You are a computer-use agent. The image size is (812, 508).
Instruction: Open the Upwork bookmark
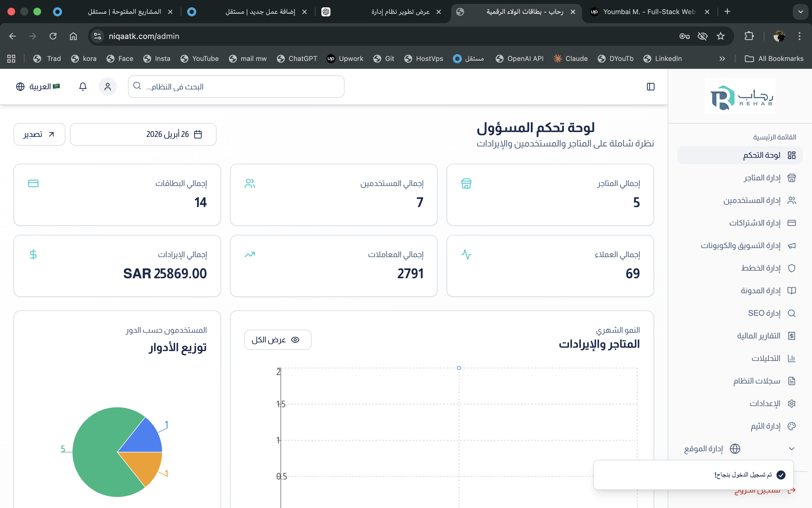pyautogui.click(x=345, y=58)
